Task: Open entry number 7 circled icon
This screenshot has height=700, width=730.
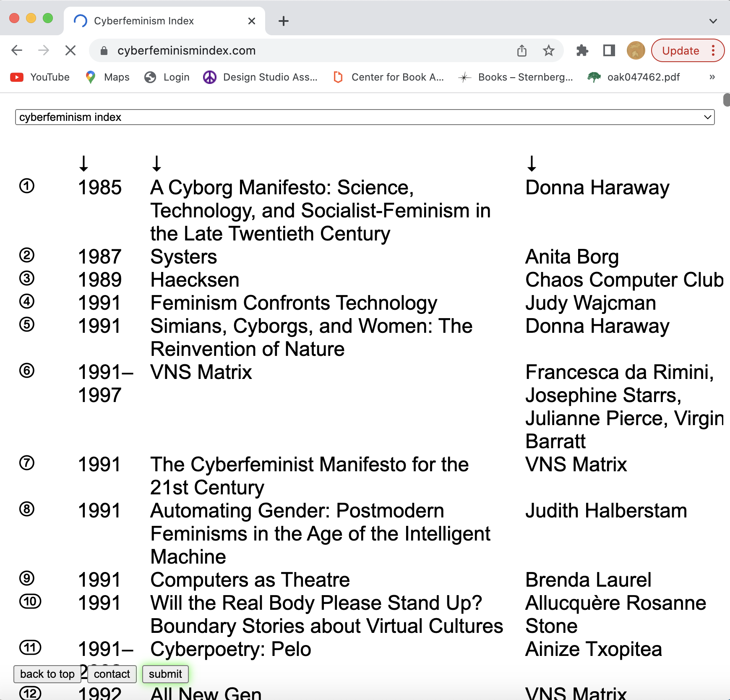Action: click(27, 463)
